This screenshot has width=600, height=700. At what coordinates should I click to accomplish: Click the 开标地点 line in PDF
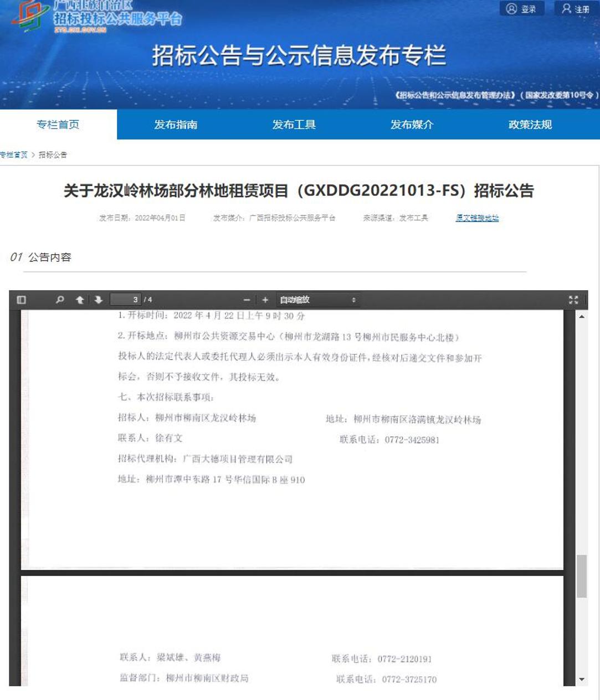(289, 337)
